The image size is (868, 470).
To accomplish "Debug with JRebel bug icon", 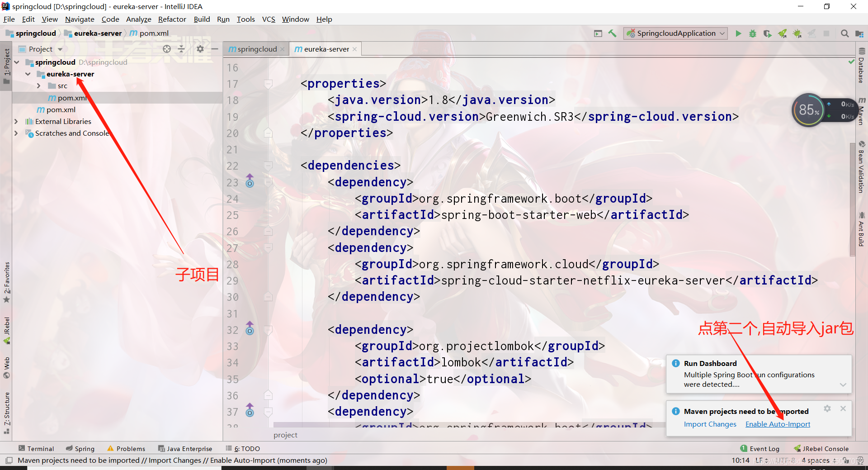I will click(797, 33).
